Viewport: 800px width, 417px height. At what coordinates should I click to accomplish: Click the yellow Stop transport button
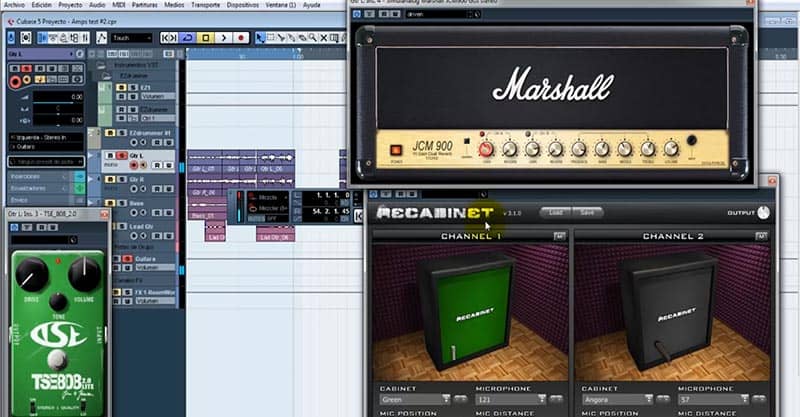(x=206, y=38)
